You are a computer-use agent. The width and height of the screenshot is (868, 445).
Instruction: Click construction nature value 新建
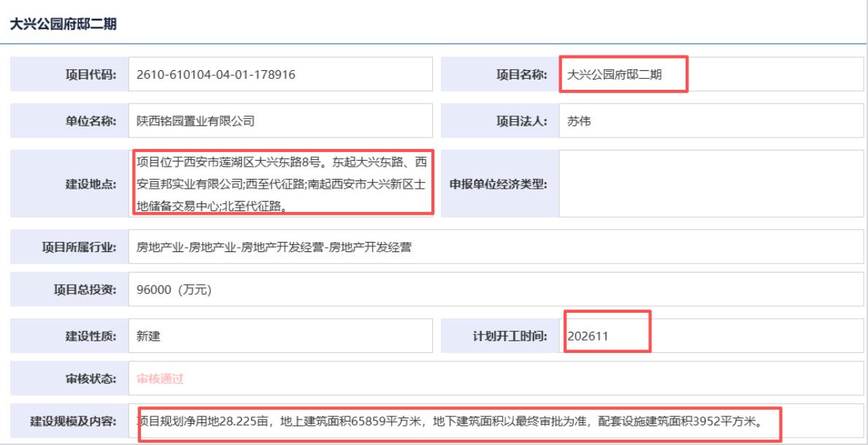click(148, 336)
